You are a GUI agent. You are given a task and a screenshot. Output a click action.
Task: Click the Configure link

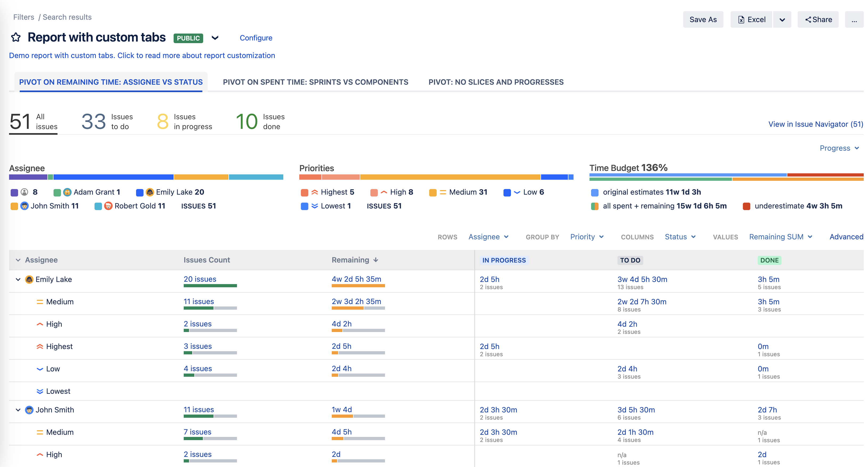256,38
